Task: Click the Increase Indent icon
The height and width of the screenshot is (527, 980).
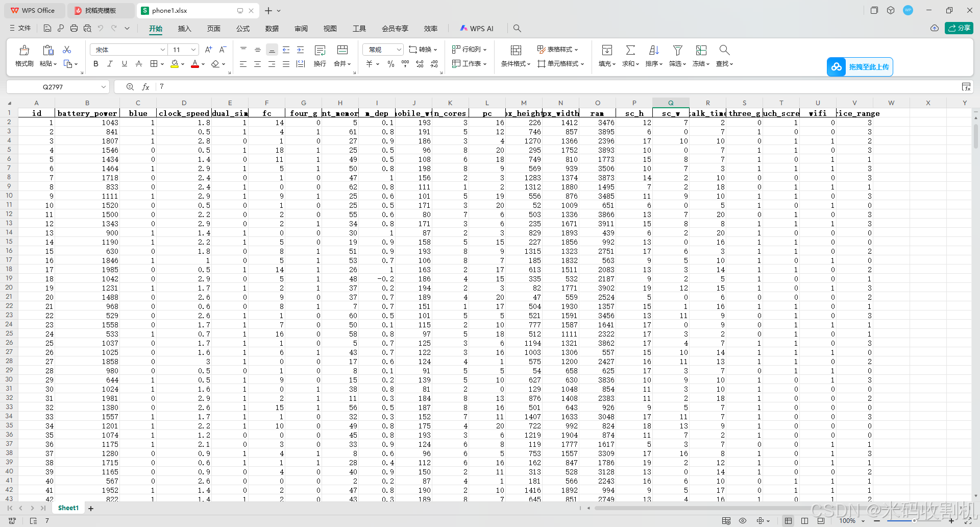Action: pos(301,50)
